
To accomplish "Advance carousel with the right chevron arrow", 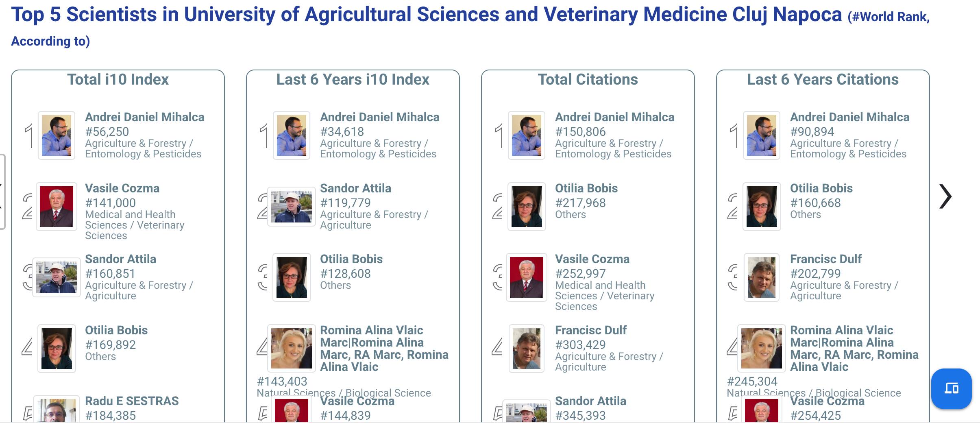I will [x=945, y=196].
